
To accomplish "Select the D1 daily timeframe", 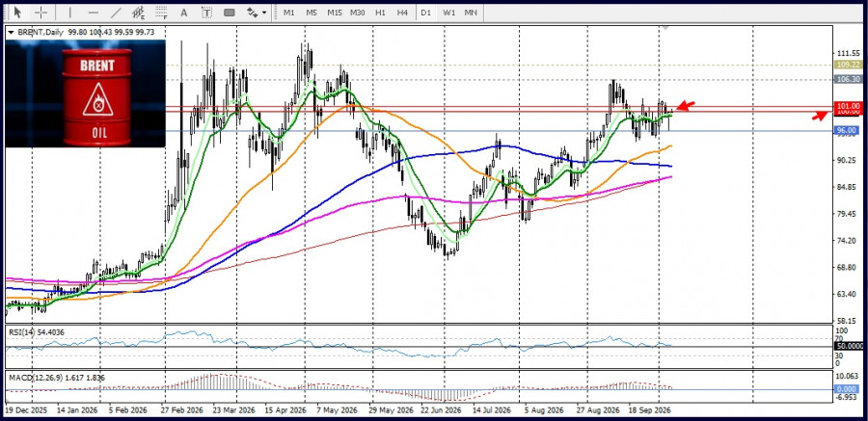I will click(x=425, y=13).
